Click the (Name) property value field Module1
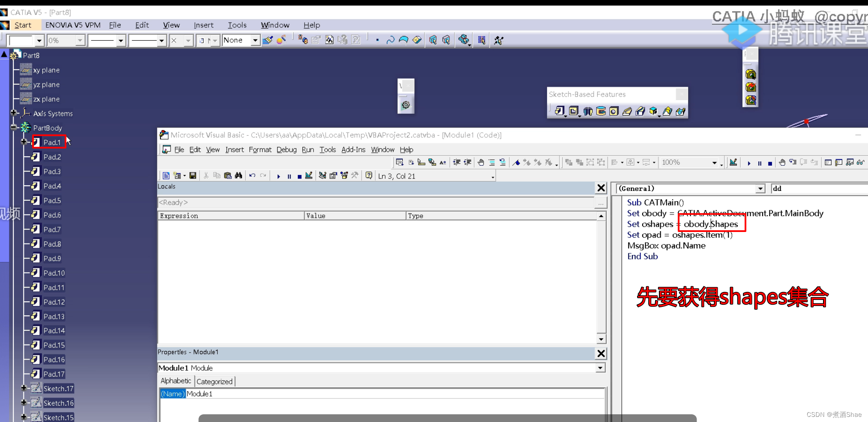This screenshot has width=868, height=422. 395,394
